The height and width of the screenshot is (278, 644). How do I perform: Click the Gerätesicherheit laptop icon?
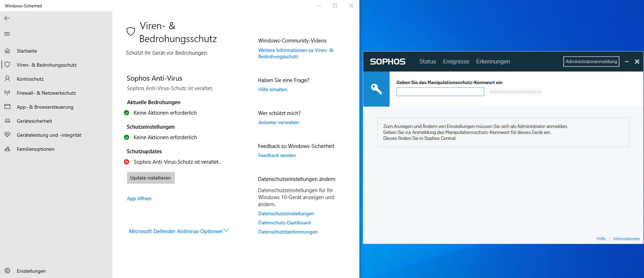7,121
